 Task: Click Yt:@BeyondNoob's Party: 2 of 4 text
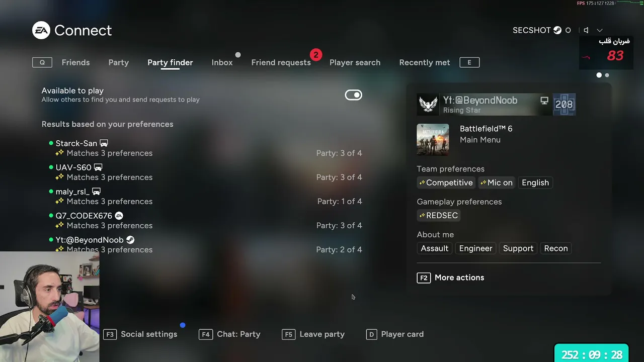tap(339, 249)
